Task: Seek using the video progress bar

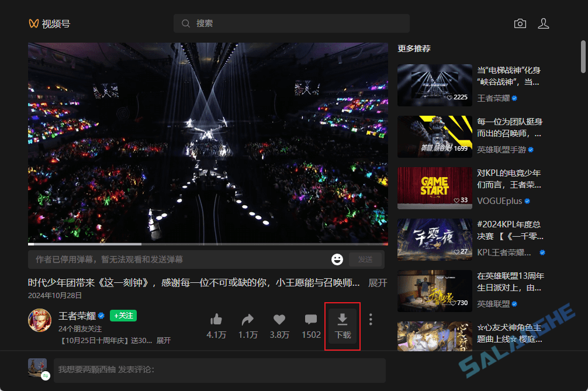Action: 207,244
